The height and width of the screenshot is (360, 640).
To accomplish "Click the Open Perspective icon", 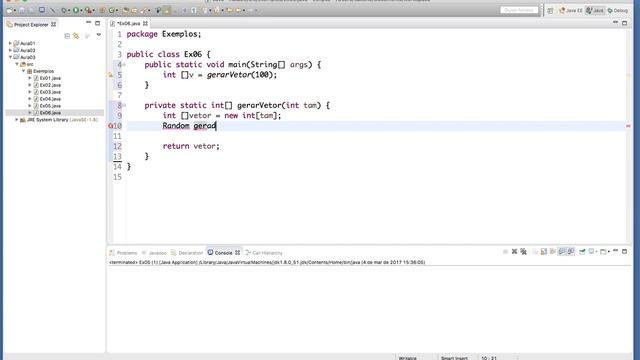I will (550, 11).
